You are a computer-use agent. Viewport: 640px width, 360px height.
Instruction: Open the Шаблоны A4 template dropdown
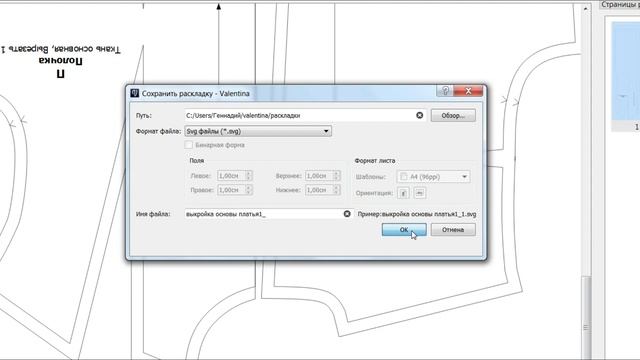[x=433, y=177]
